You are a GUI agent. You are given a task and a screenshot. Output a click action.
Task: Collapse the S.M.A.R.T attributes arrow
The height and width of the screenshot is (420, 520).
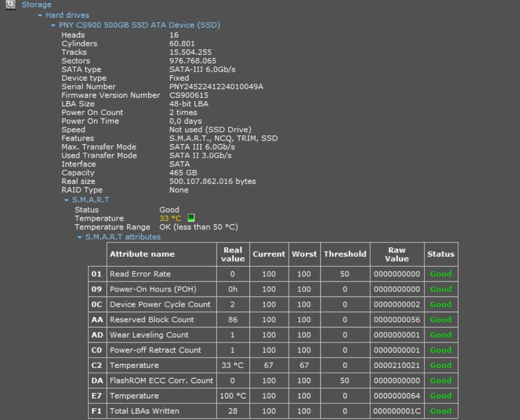tap(80, 237)
